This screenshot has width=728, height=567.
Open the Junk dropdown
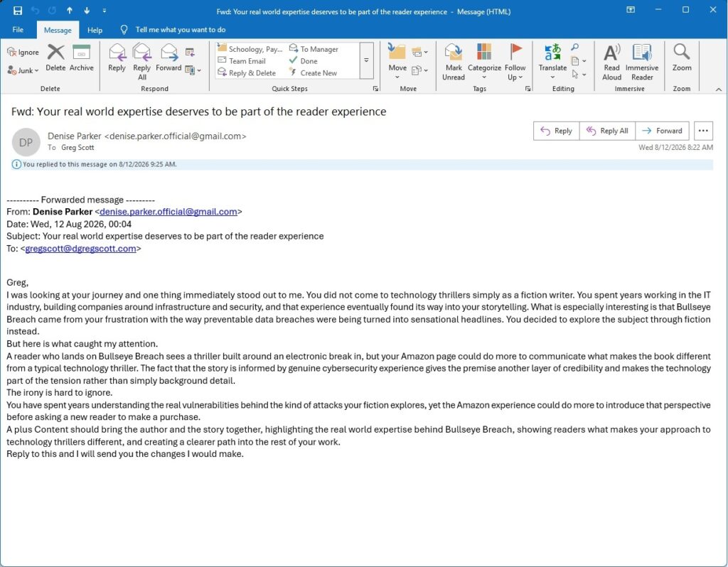tap(23, 70)
